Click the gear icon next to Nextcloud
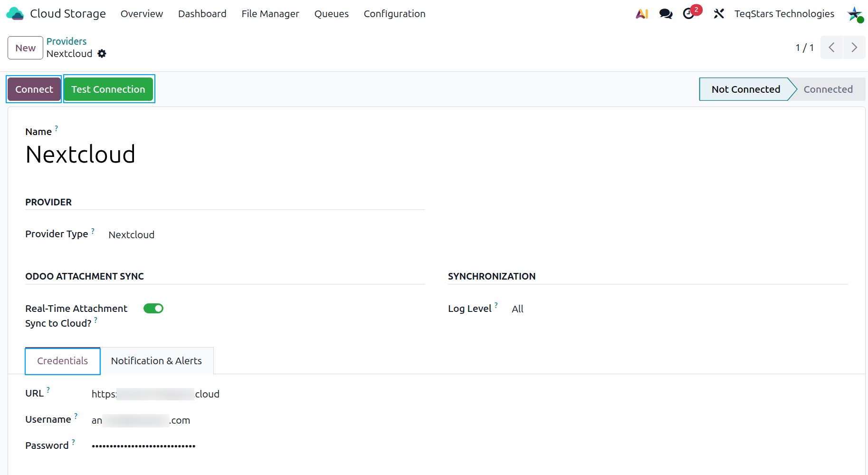This screenshot has width=868, height=475. click(x=102, y=54)
